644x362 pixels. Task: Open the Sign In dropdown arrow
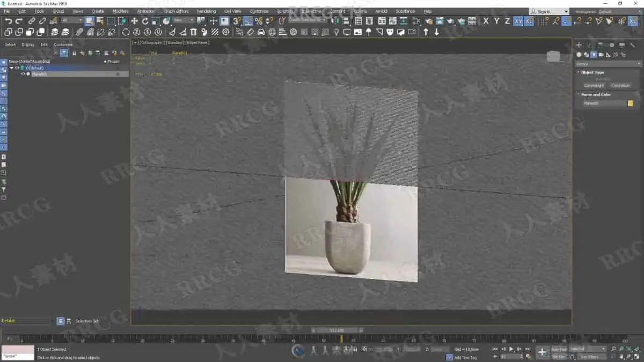[566, 11]
